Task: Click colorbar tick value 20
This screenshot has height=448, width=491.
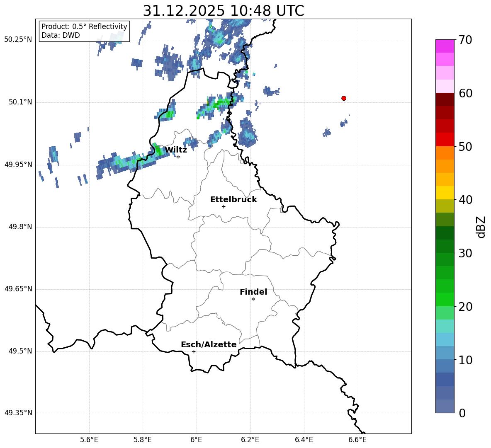Action: pyautogui.click(x=465, y=307)
